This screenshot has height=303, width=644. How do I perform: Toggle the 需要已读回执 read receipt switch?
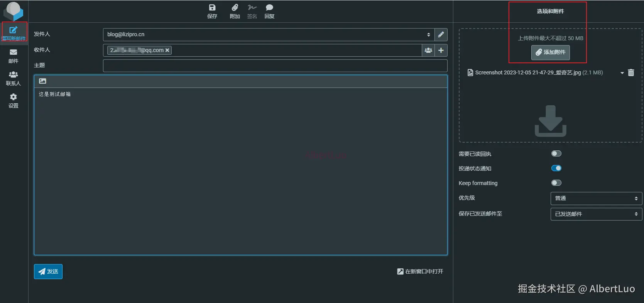[556, 153]
